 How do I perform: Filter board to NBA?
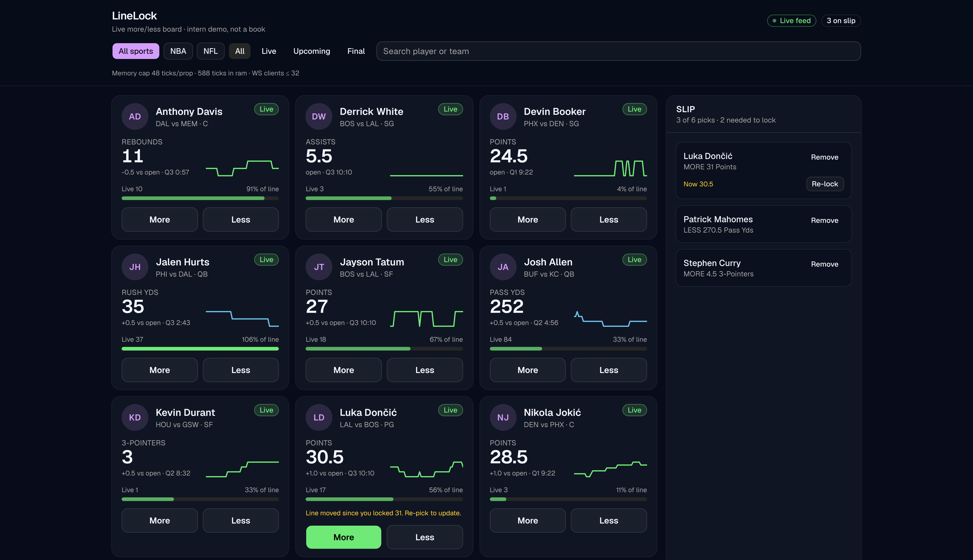pyautogui.click(x=178, y=51)
